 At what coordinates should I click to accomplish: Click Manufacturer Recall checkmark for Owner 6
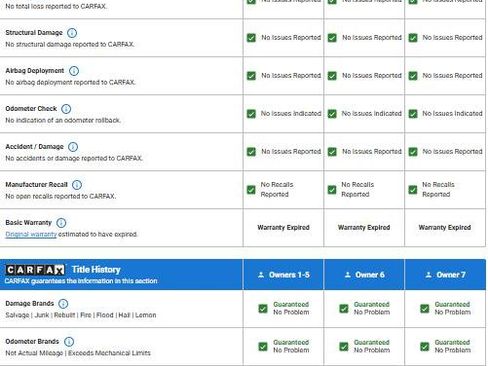332,190
